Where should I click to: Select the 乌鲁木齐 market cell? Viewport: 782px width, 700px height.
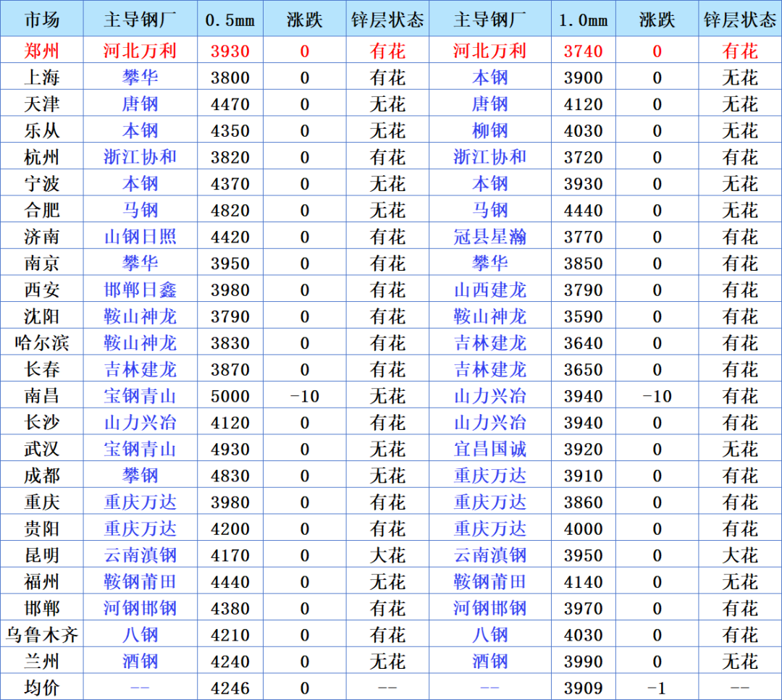[x=42, y=635]
